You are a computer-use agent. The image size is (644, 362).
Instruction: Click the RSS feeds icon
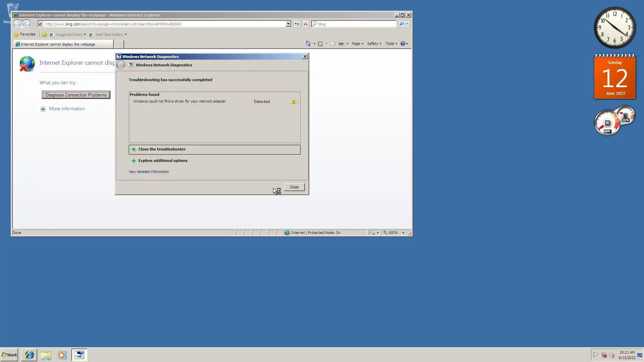(320, 44)
